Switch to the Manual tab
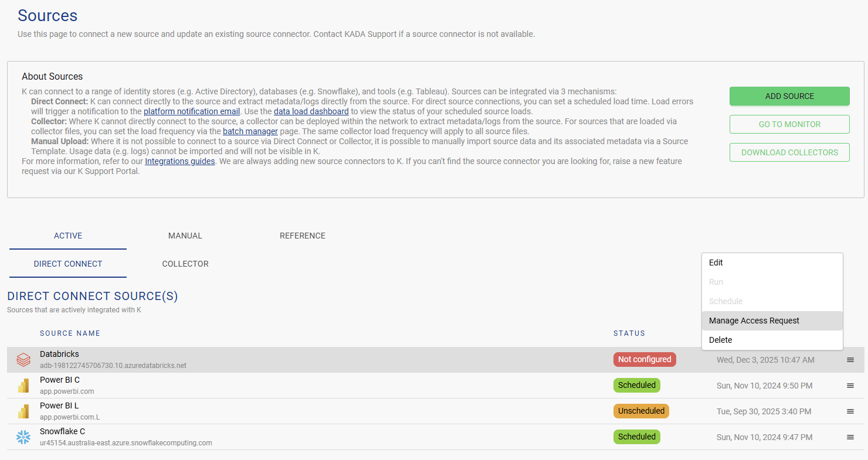The width and height of the screenshot is (868, 460). (x=185, y=236)
